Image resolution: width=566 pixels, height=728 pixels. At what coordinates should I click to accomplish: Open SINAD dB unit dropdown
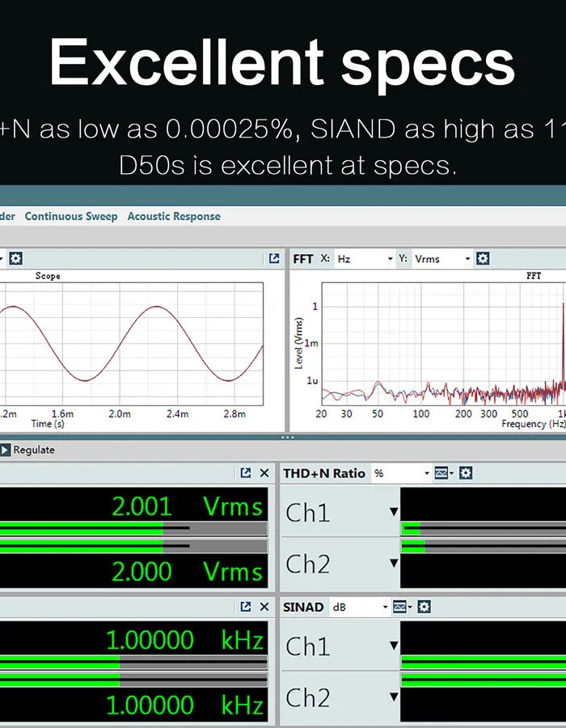[x=359, y=607]
